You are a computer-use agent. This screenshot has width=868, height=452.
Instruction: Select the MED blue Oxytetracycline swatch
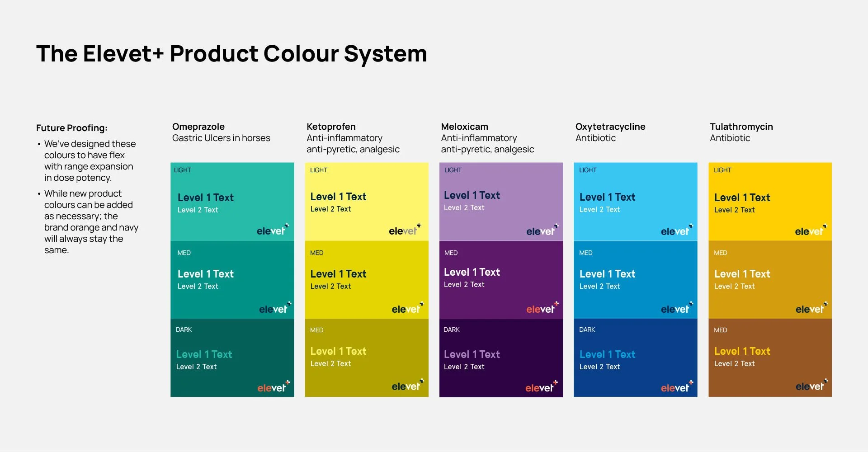click(x=636, y=280)
